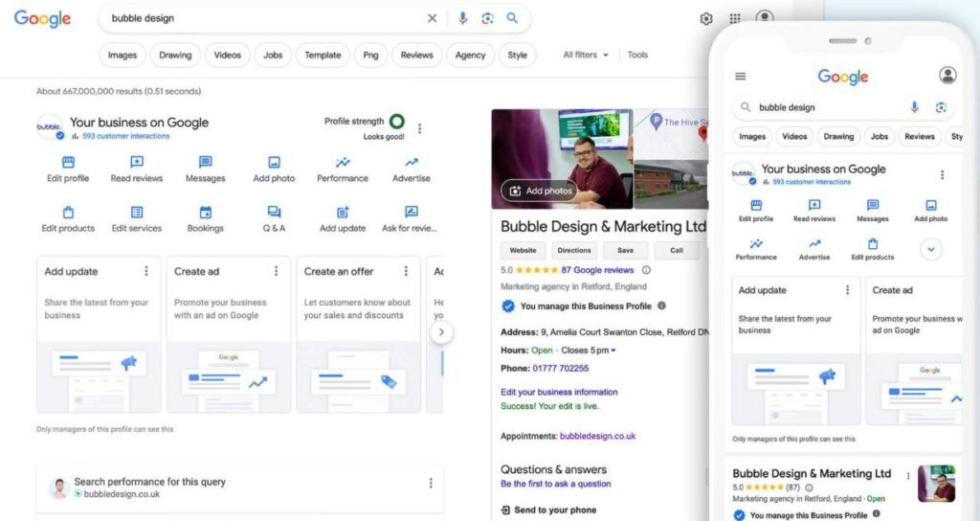Click the Performance icon in desktop panel
The width and height of the screenshot is (980, 521).
pyautogui.click(x=343, y=164)
